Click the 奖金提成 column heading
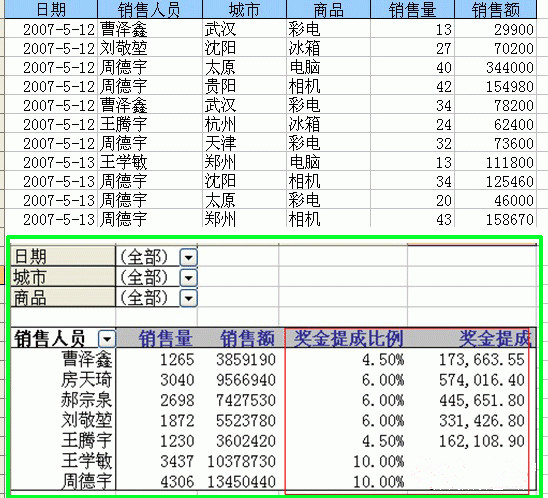The image size is (548, 498). [495, 338]
